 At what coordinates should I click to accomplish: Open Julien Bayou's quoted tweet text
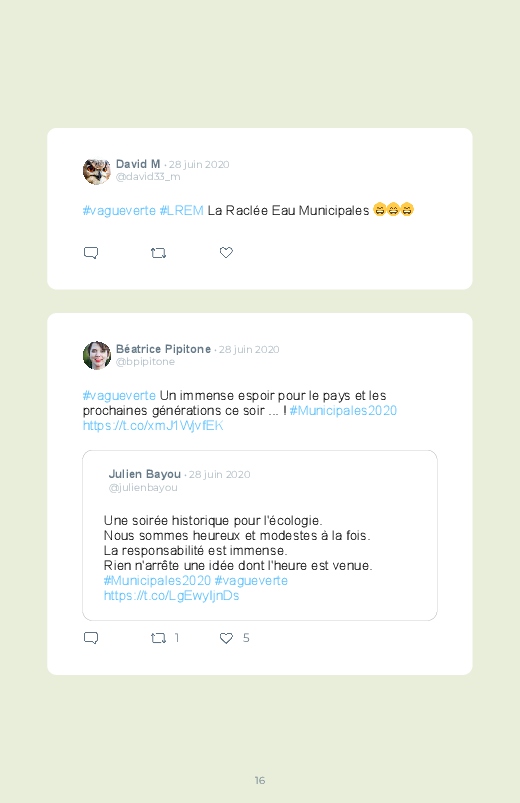pos(238,543)
